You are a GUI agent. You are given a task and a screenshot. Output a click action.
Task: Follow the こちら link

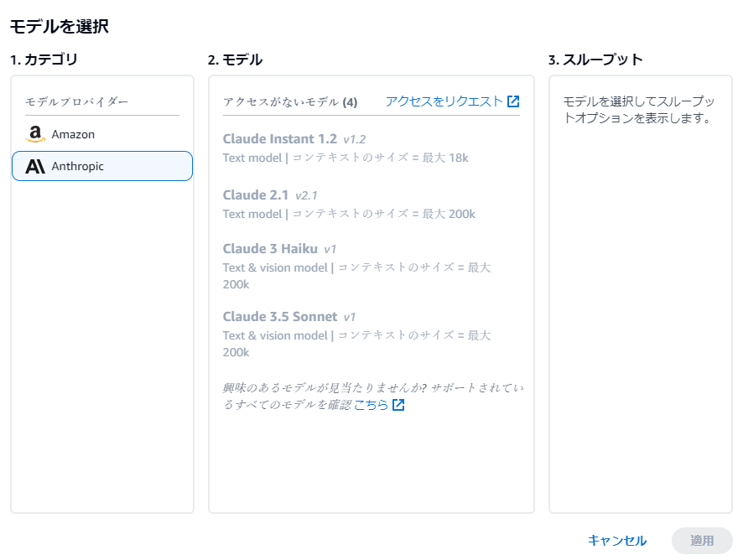click(371, 405)
